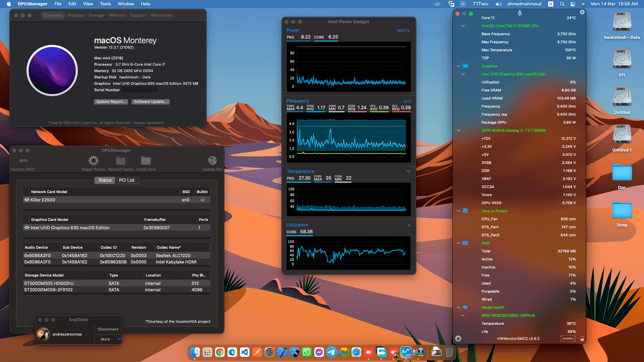Open Visual Studio Code from the Dock

coord(245,352)
